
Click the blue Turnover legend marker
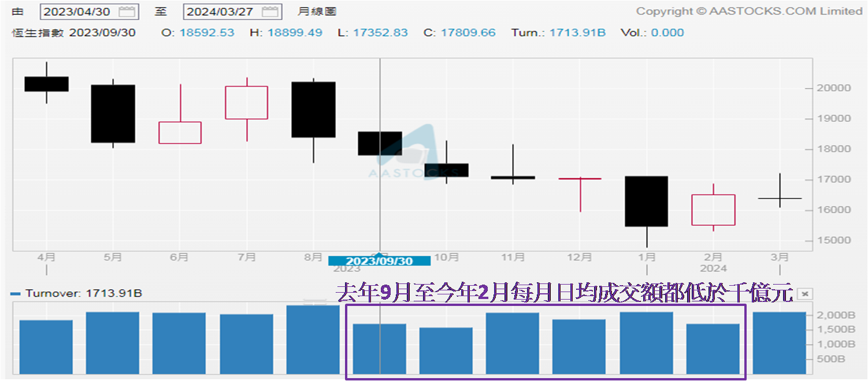[x=16, y=294]
